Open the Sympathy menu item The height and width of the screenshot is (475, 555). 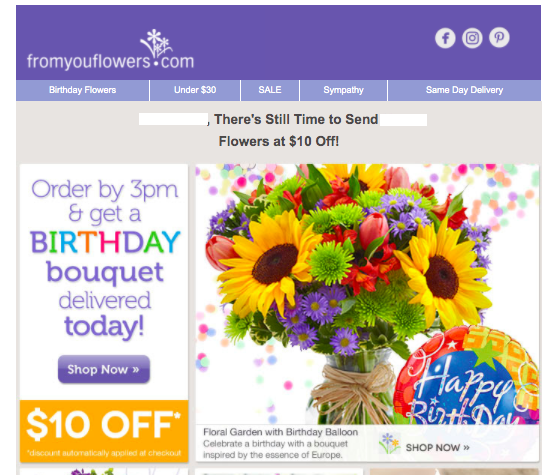[343, 90]
